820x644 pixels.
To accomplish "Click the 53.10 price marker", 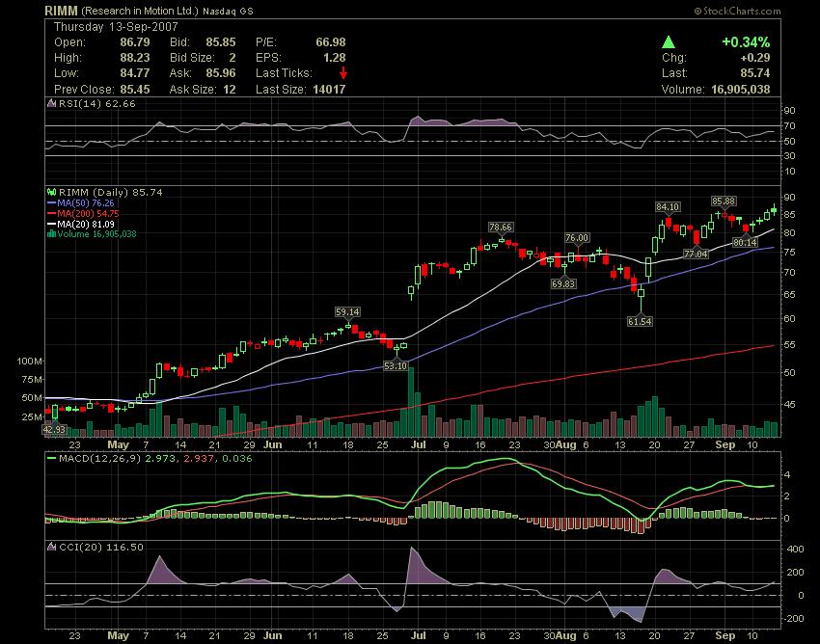I will [396, 366].
